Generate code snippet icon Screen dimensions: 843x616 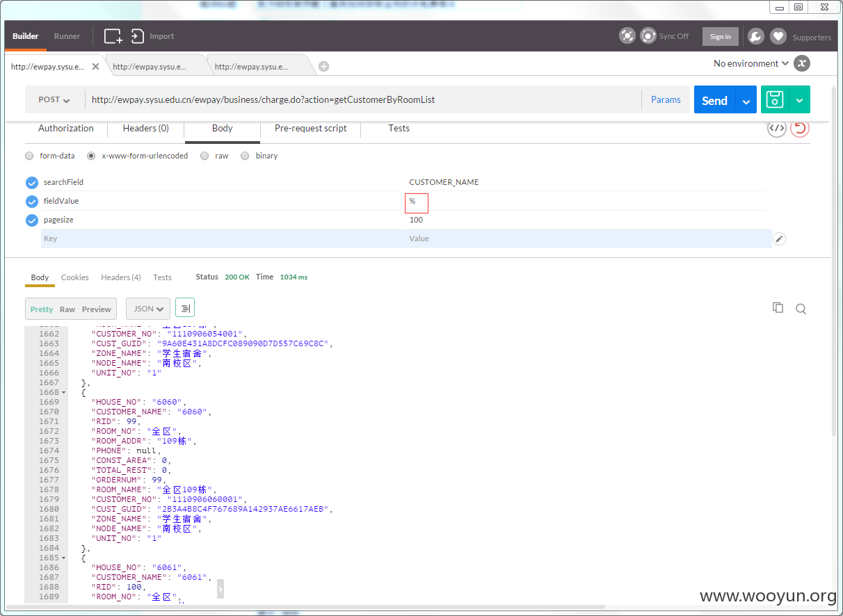(x=777, y=128)
